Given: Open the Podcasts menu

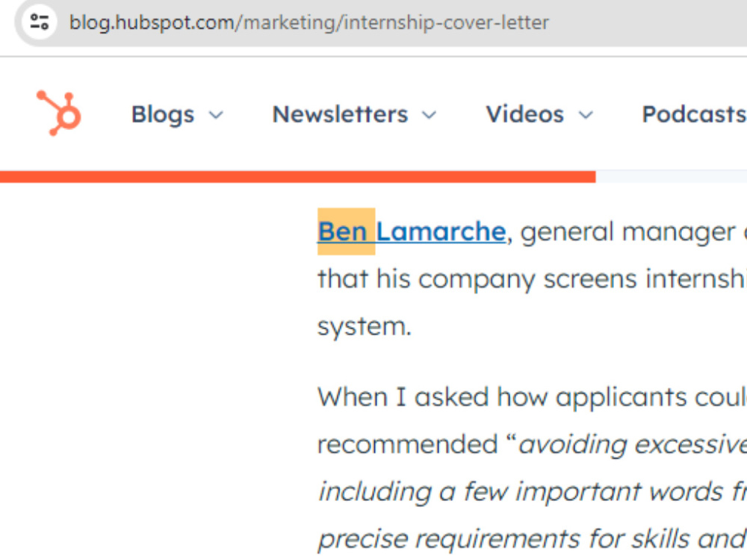Looking at the screenshot, I should click(694, 115).
